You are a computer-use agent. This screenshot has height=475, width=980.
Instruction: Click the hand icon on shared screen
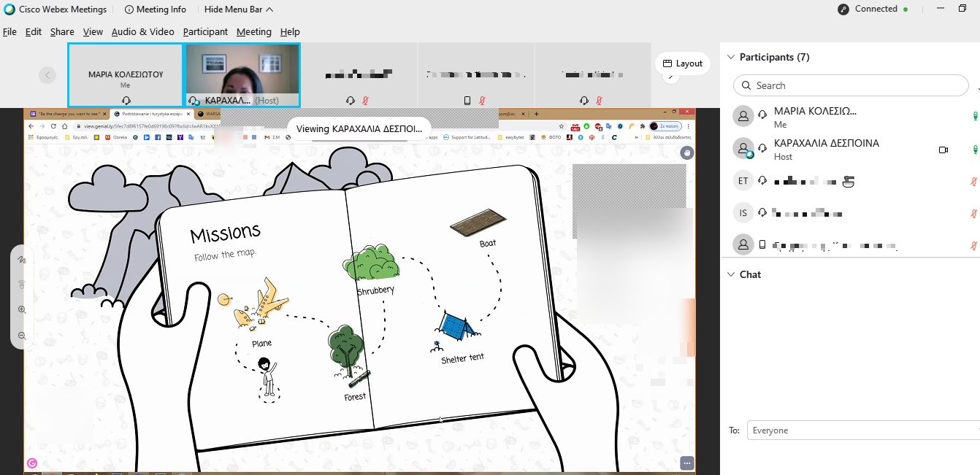point(686,152)
